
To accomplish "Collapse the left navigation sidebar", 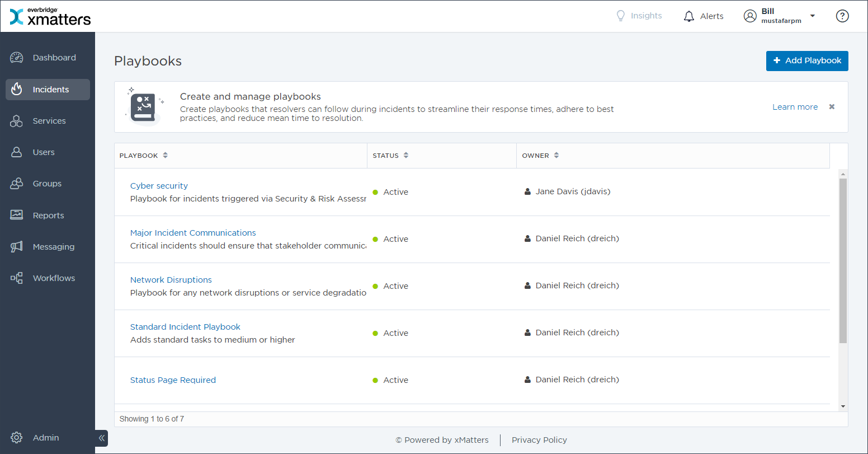I will 102,438.
